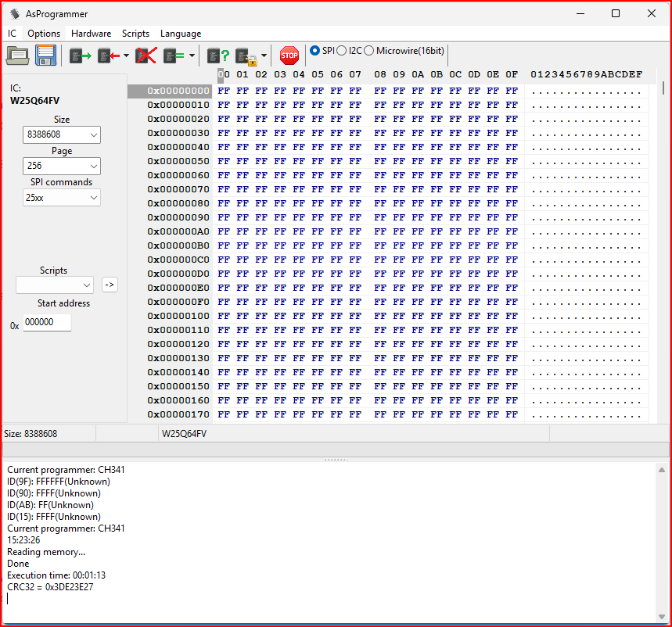Click the arrow button to run script
The image size is (672, 627).
click(x=110, y=285)
